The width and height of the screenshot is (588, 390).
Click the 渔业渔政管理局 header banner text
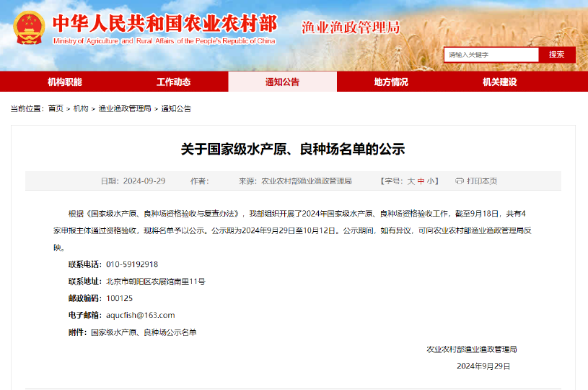(x=351, y=27)
